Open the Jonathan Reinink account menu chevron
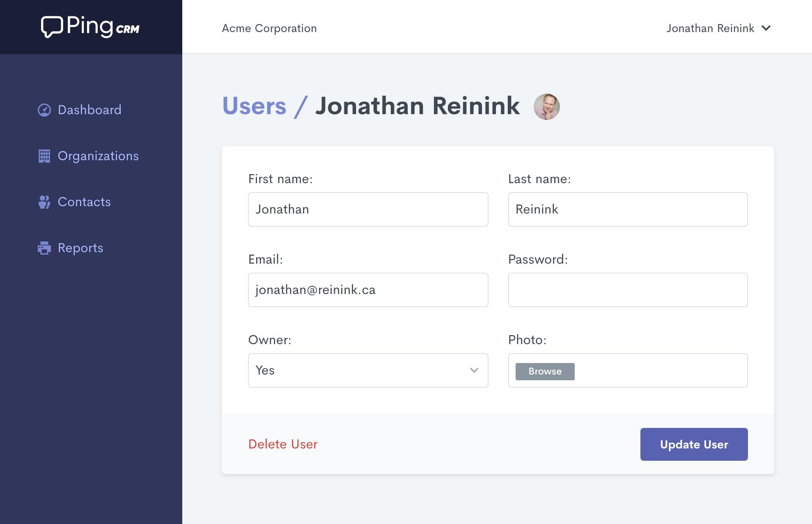The image size is (812, 524). [766, 28]
